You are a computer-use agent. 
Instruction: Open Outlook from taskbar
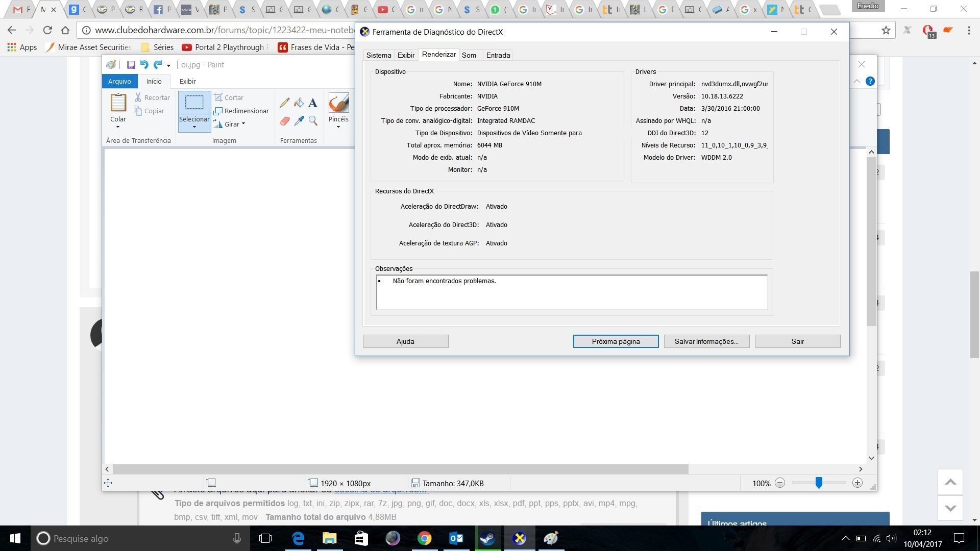[x=456, y=538]
